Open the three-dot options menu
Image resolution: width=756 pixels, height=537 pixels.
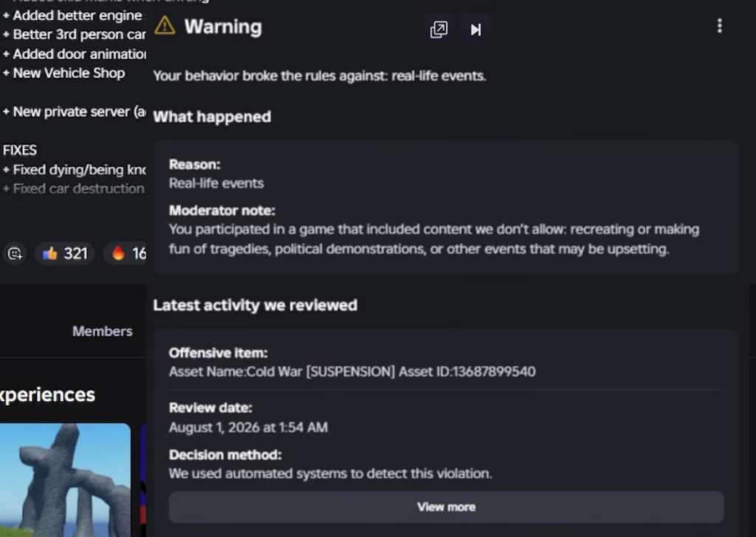point(719,26)
